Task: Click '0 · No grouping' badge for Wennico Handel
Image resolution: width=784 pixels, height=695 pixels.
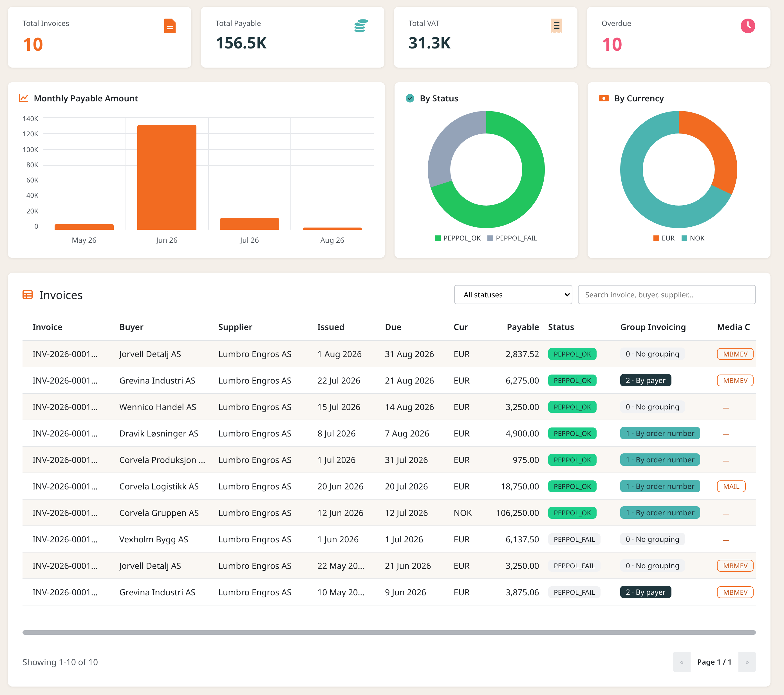Action: (652, 407)
